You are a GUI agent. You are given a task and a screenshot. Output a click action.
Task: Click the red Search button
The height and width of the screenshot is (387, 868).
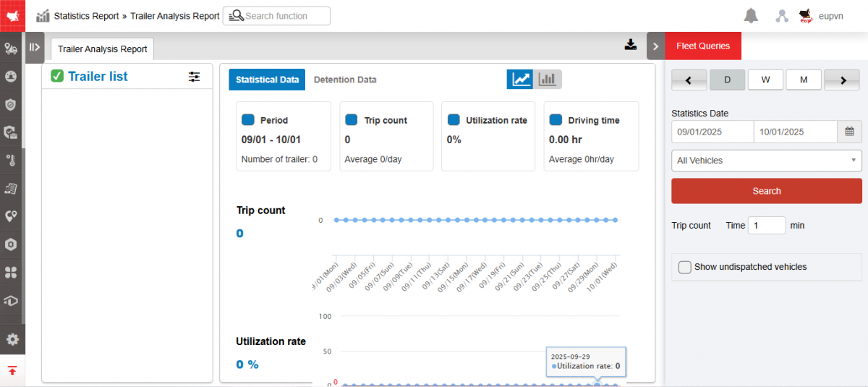pyautogui.click(x=766, y=191)
